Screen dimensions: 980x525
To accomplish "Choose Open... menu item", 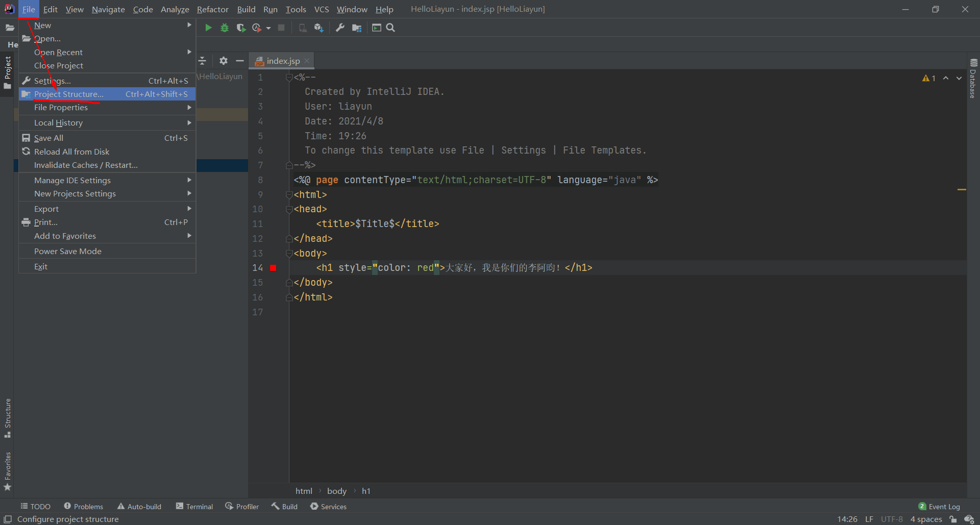I will tap(107, 39).
